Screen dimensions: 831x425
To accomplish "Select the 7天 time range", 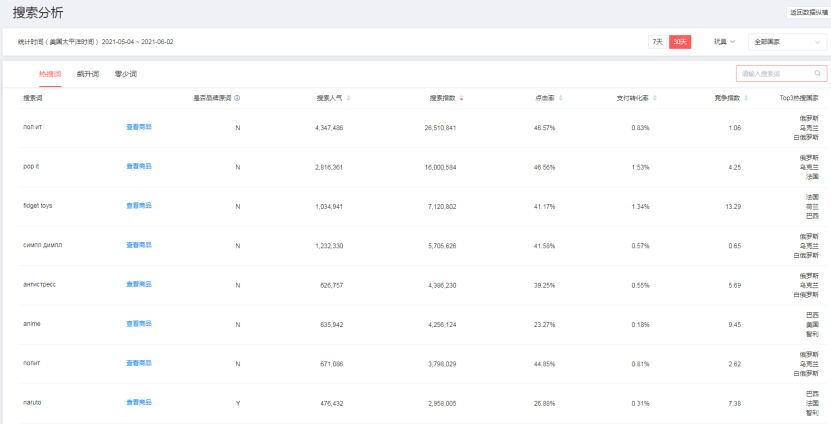I will 657,42.
